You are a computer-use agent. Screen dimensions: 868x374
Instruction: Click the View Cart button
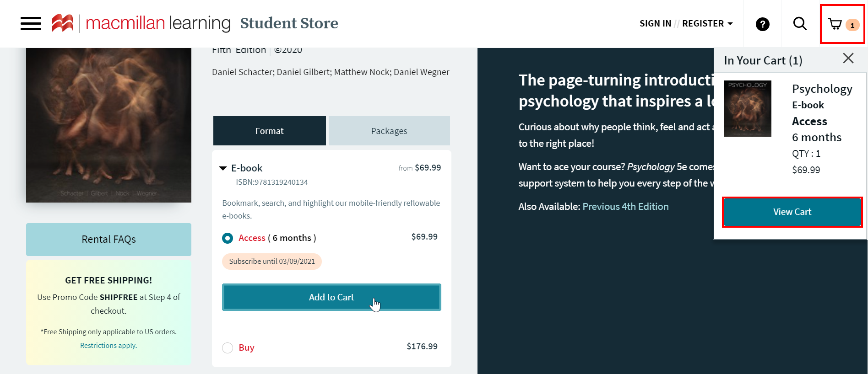click(x=792, y=212)
